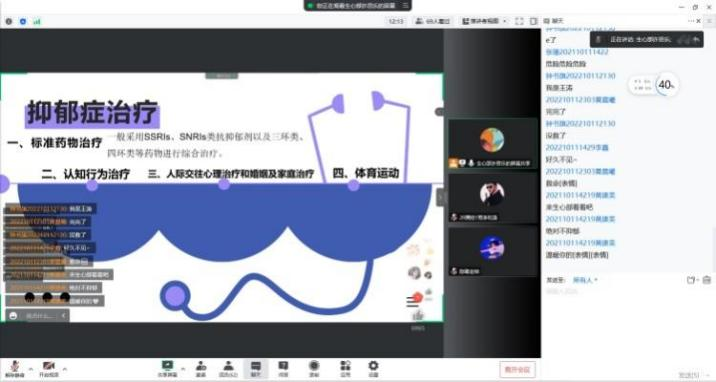Click the danmaku overlay text input
Screen dimensions: 716x382
[40, 315]
